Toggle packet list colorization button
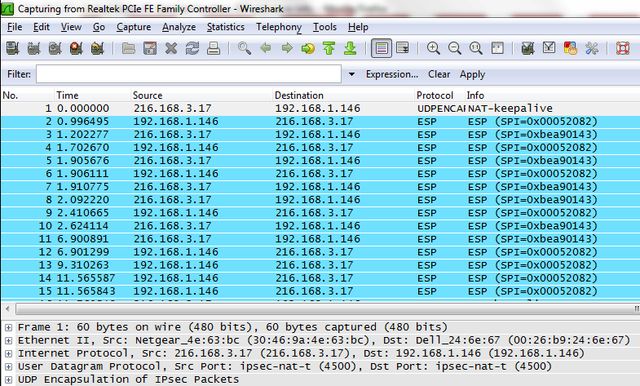Screen dimensions: 640x386 tap(382, 48)
